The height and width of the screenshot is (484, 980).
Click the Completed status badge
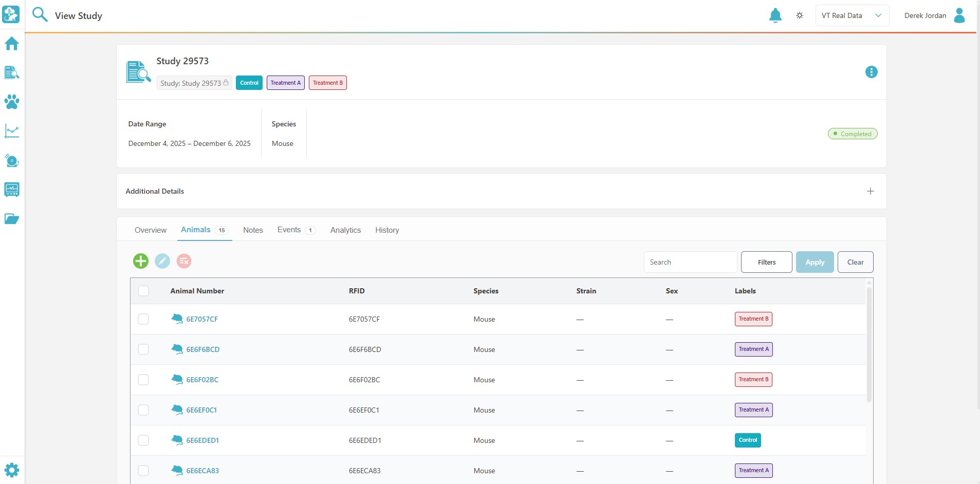click(x=853, y=134)
